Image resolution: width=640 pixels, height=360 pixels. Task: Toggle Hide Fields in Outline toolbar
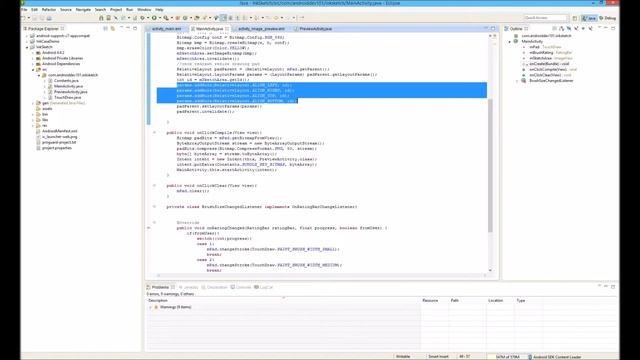coord(569,29)
